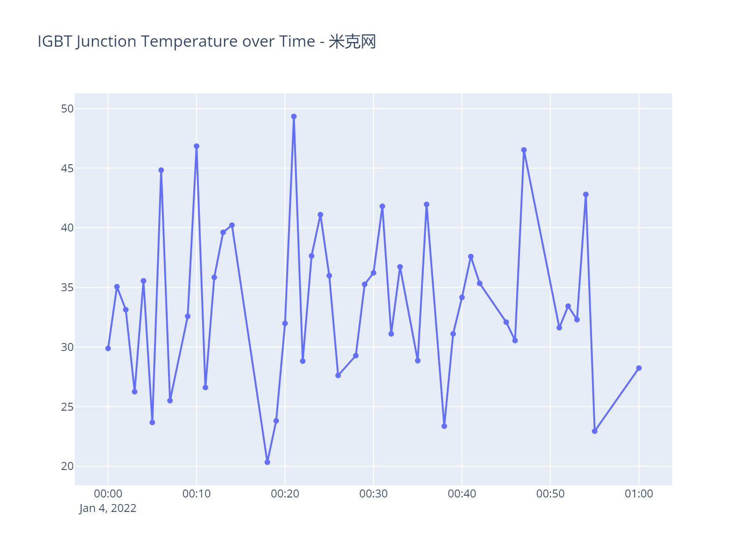
Task: Click the 00:38 low marker near 23
Action: [444, 426]
